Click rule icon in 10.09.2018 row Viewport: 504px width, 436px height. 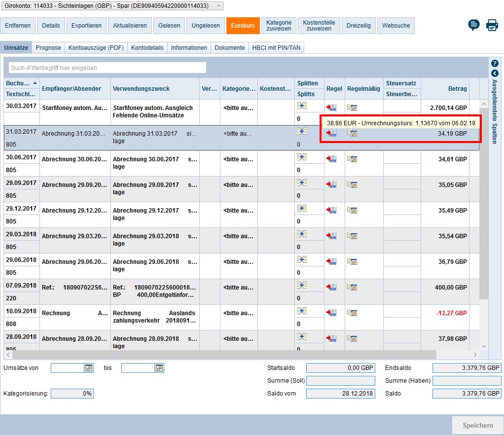pos(331,313)
